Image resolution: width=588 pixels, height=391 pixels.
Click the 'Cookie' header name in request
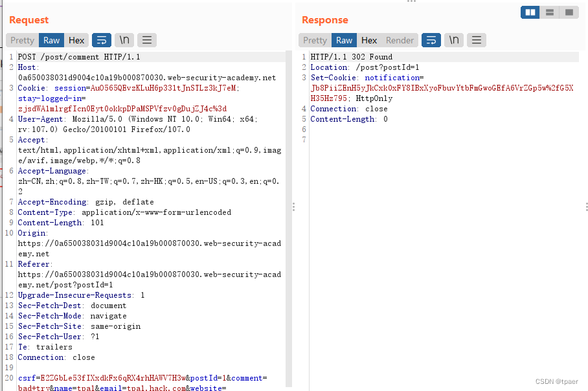(x=32, y=88)
